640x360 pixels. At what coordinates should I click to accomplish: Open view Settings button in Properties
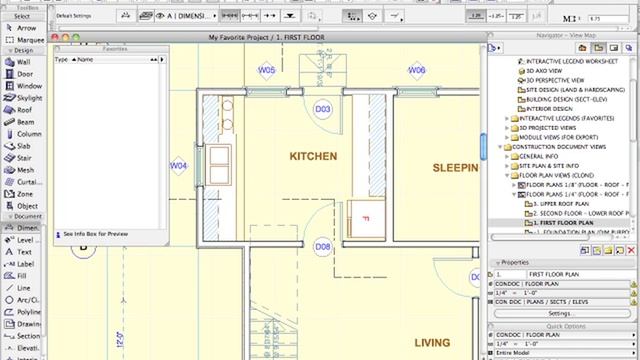coord(562,313)
